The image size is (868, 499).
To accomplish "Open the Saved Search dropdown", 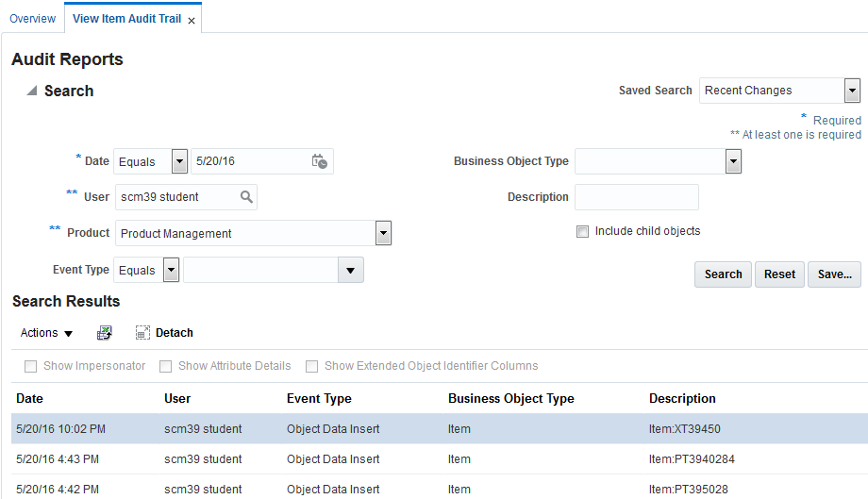I will [x=852, y=91].
